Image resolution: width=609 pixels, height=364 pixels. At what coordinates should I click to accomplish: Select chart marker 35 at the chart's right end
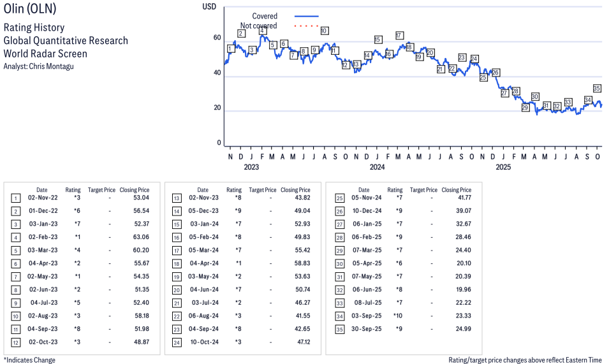click(x=597, y=89)
